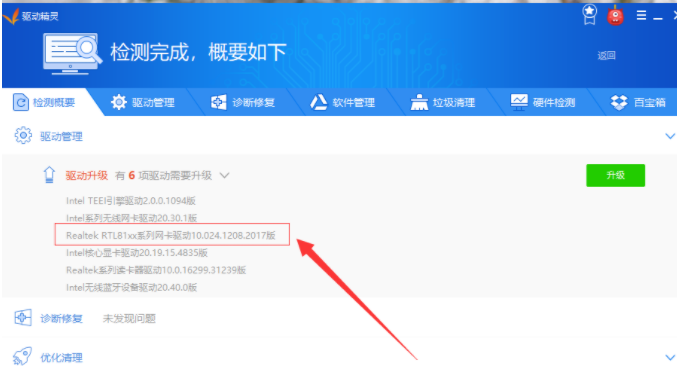Select Intel核心显卡驱动20.19.15.4835版 entry
This screenshot has height=382, width=677.
[x=137, y=253]
